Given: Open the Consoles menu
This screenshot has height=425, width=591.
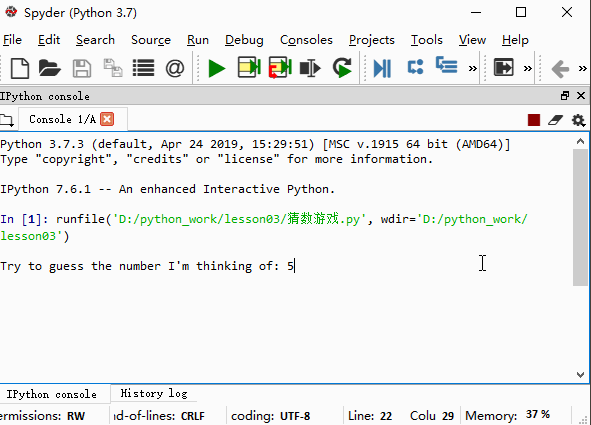Looking at the screenshot, I should (306, 40).
